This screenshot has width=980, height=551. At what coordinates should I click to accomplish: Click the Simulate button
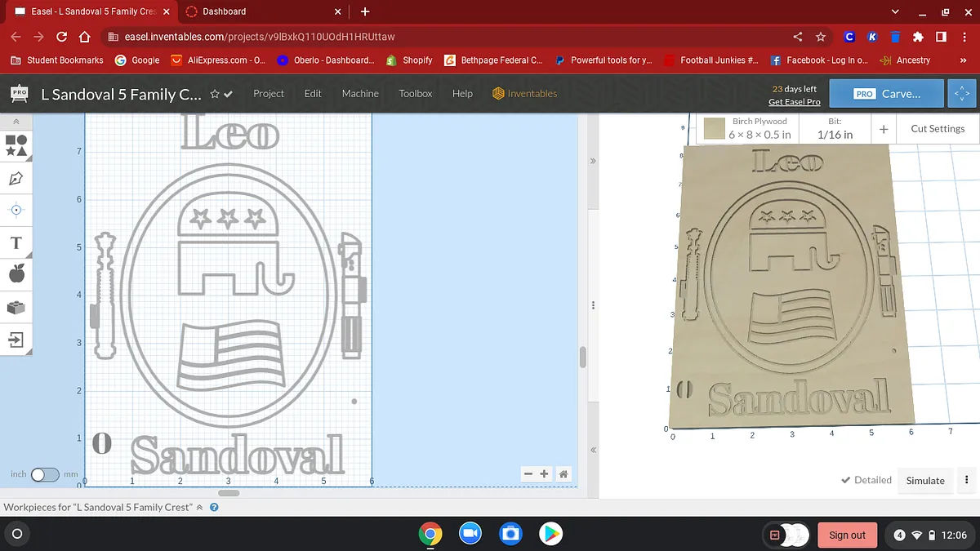(925, 481)
